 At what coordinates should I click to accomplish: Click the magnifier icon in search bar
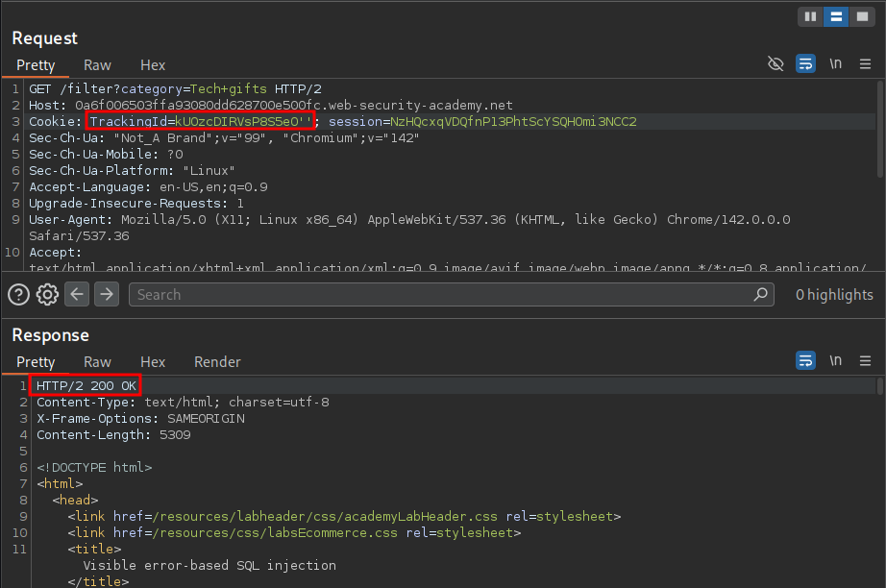(x=761, y=295)
